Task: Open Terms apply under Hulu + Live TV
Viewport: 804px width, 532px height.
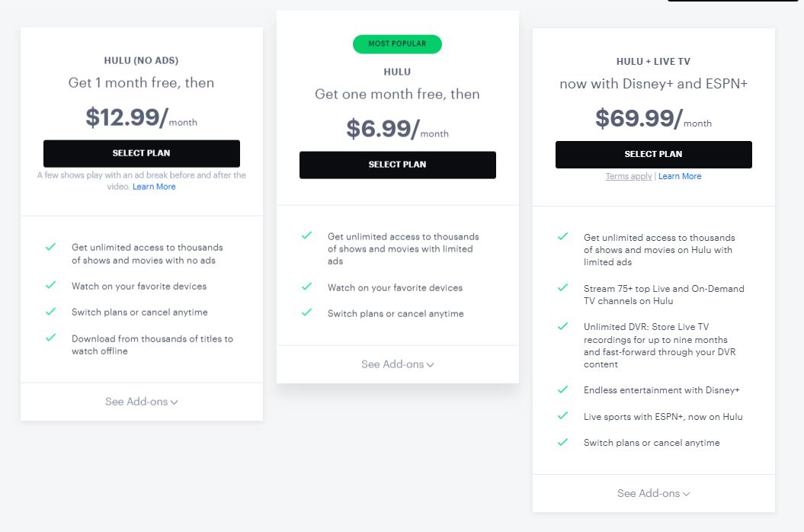Action: tap(630, 176)
